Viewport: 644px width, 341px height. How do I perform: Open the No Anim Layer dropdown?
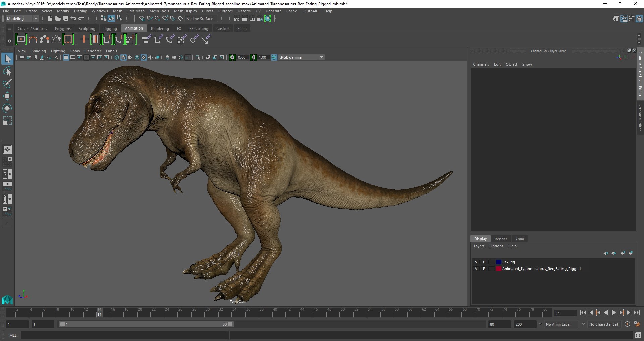[x=561, y=324]
